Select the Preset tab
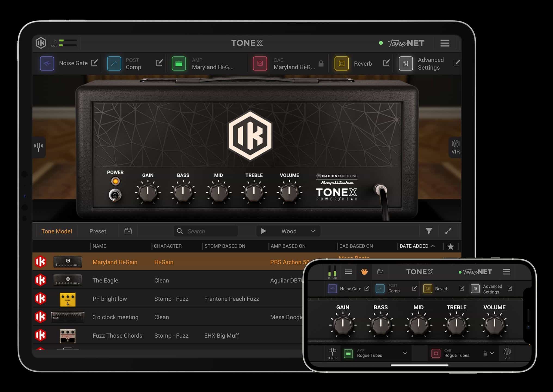This screenshot has width=553, height=392. (97, 231)
